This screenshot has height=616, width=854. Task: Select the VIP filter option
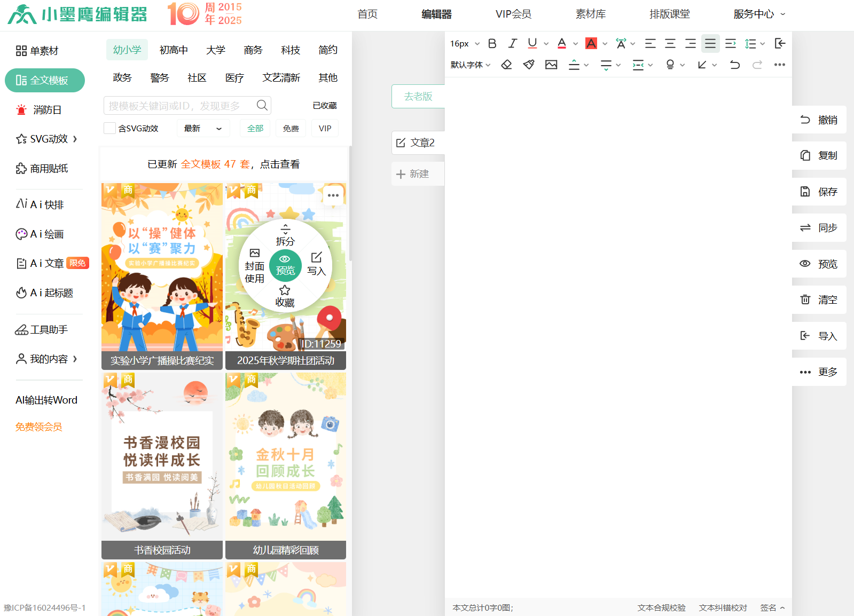[325, 129]
